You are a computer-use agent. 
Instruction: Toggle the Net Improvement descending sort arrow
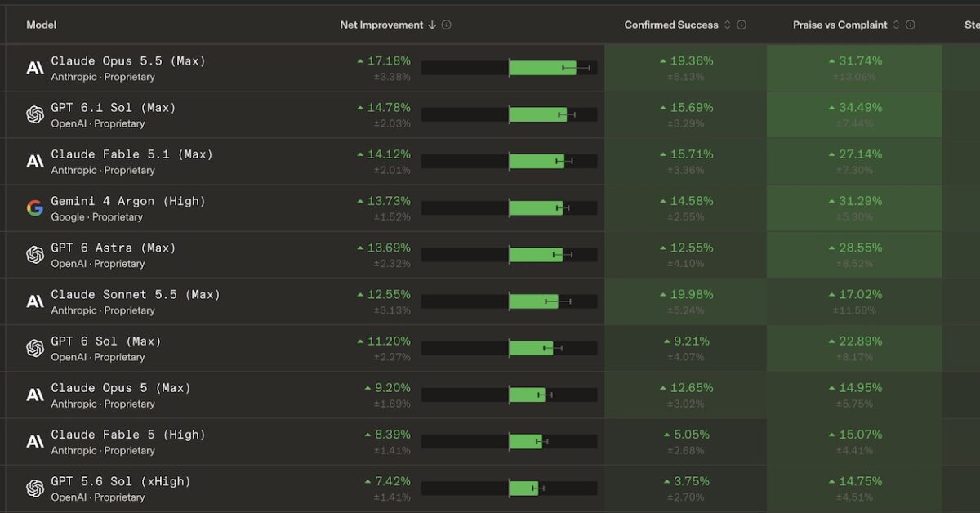[x=432, y=25]
